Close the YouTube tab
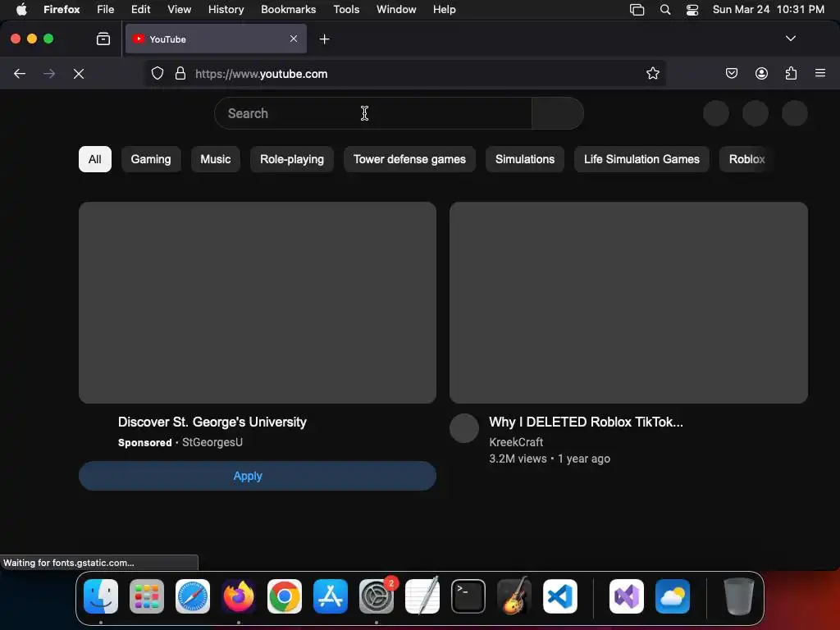This screenshot has width=840, height=630. (x=294, y=39)
